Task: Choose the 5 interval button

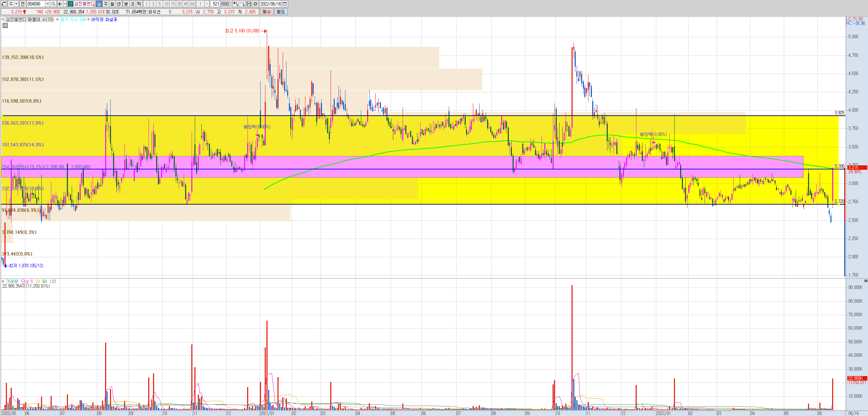Action: pos(160,4)
